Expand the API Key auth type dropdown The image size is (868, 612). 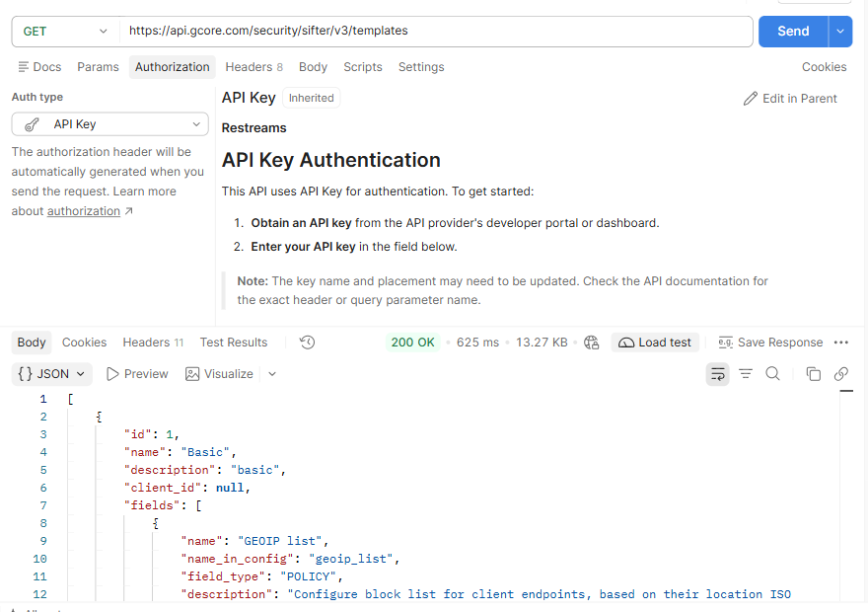pos(110,124)
